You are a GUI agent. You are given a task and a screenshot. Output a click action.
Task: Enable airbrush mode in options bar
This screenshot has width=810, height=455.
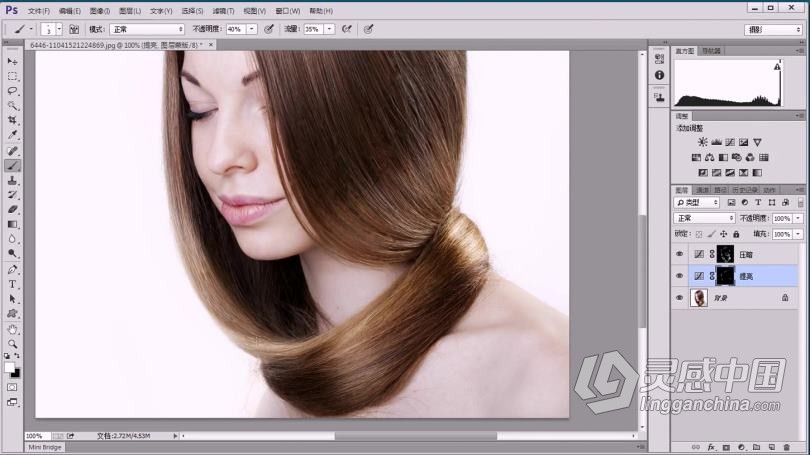click(347, 29)
